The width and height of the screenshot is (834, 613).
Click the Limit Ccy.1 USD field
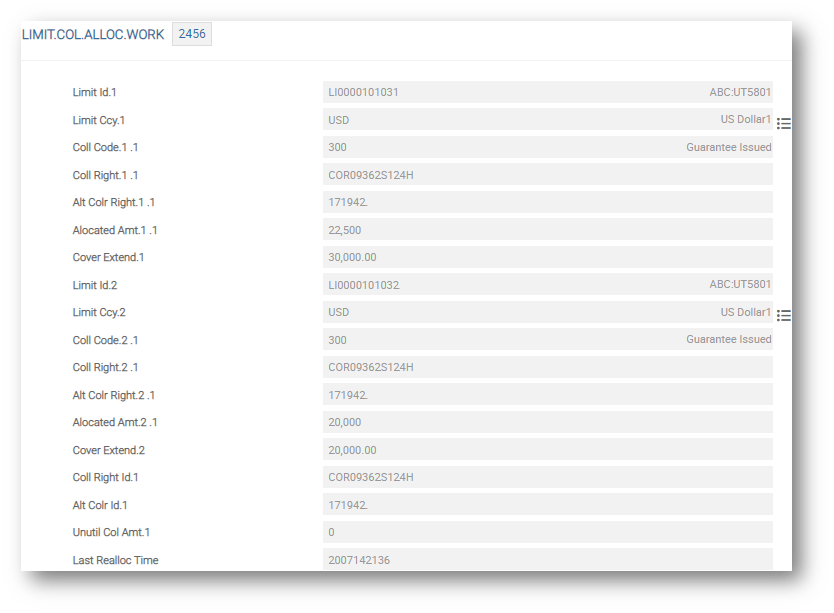pyautogui.click(x=547, y=120)
